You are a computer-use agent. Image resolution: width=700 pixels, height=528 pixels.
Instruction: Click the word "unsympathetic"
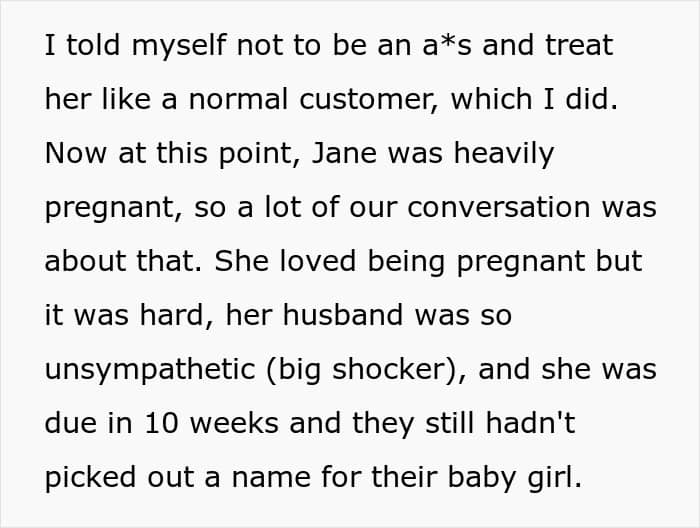coord(150,370)
